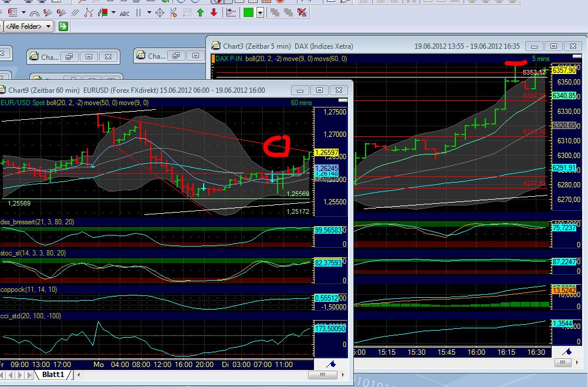This screenshot has height=387, width=588.
Task: Click the 6357,90 price label on Chart3
Action: click(x=565, y=70)
